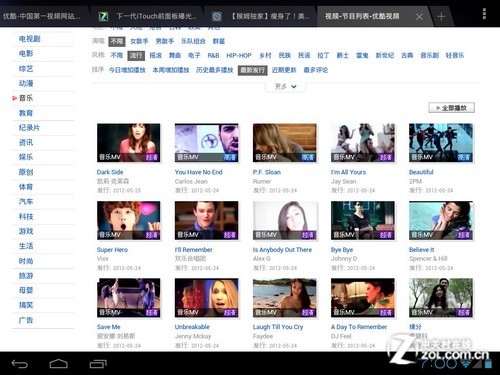Viewport: 500px width, 375px height.
Task: Select the 流行 style filter
Action: point(136,56)
